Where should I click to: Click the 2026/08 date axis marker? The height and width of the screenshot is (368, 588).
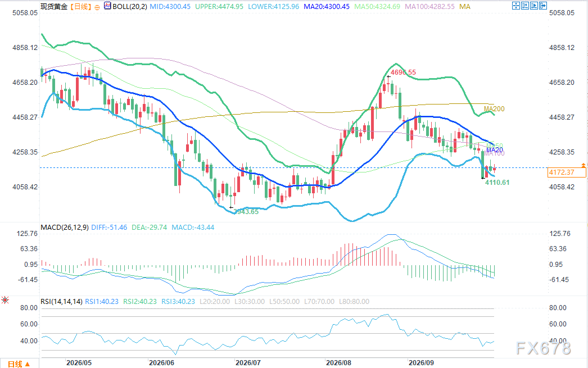coord(338,363)
